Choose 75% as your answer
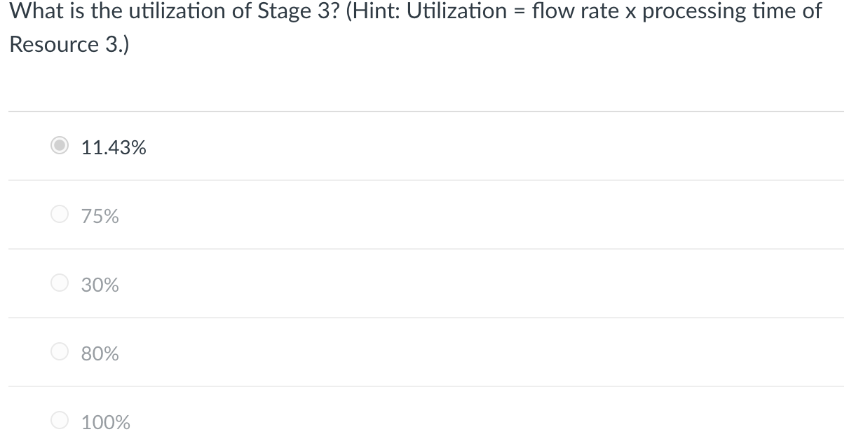Image resolution: width=868 pixels, height=446 pixels. tap(60, 215)
